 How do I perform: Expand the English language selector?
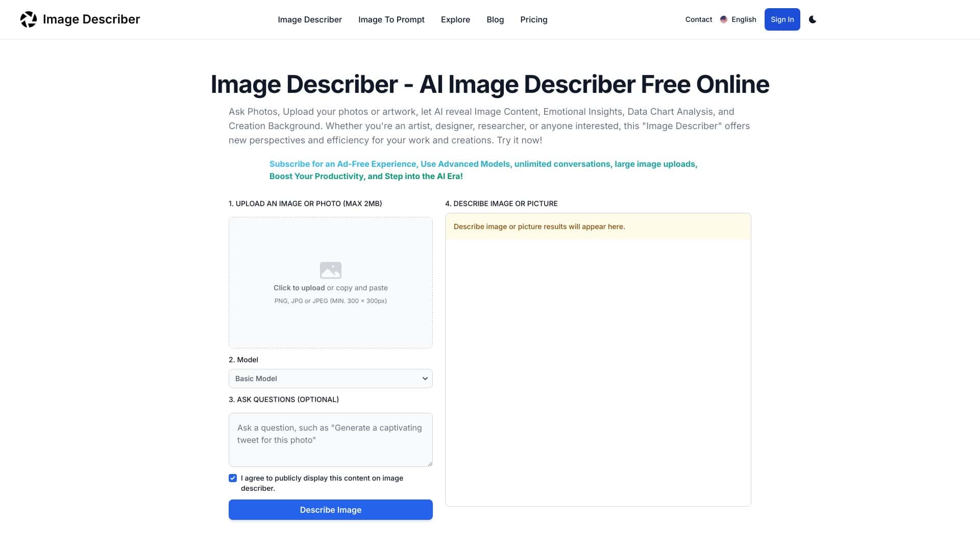tap(744, 19)
